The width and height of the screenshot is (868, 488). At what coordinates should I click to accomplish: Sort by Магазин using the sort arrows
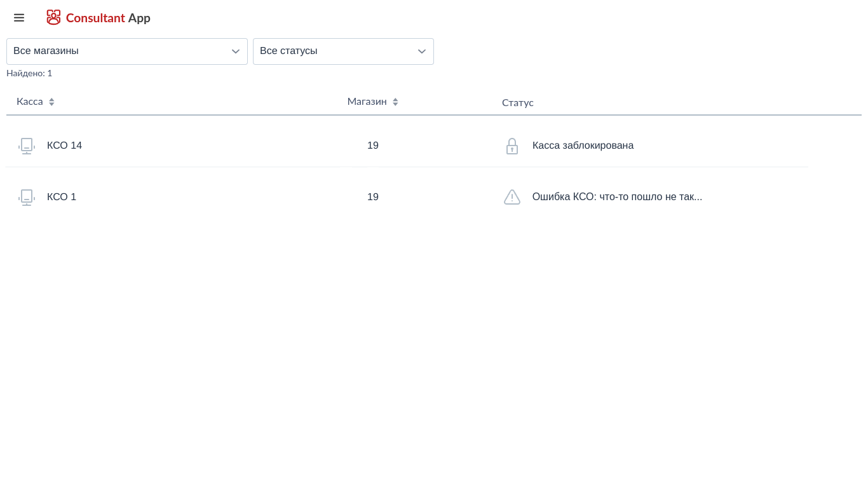click(x=395, y=102)
